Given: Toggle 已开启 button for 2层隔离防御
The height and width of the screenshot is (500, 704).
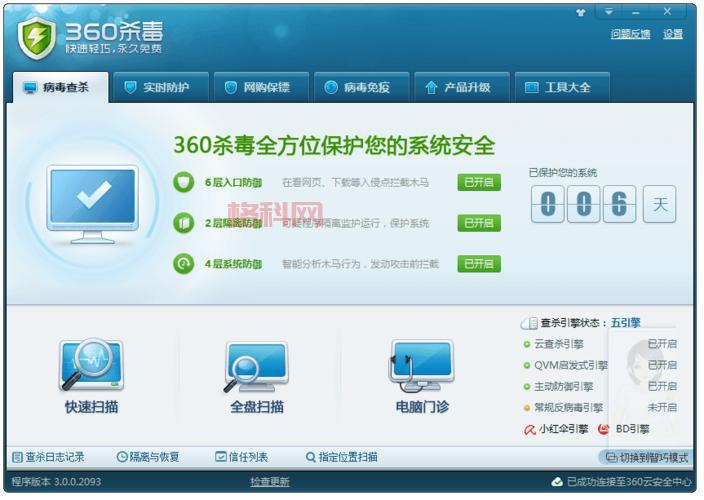Looking at the screenshot, I should pos(479,223).
